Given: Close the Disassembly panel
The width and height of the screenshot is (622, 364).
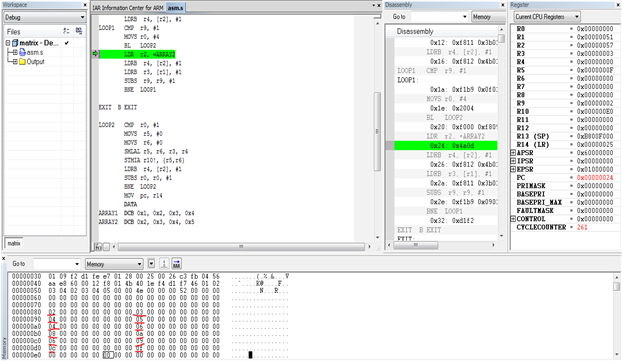Looking at the screenshot, I should [503, 5].
